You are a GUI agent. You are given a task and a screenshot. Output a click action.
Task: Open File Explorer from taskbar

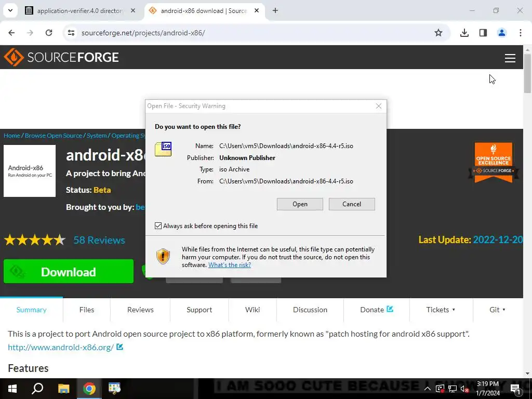click(x=63, y=389)
